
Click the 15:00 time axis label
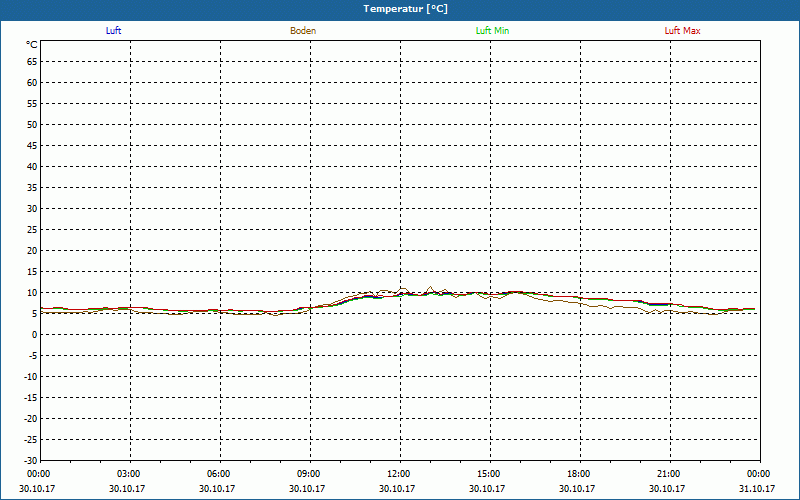(488, 474)
